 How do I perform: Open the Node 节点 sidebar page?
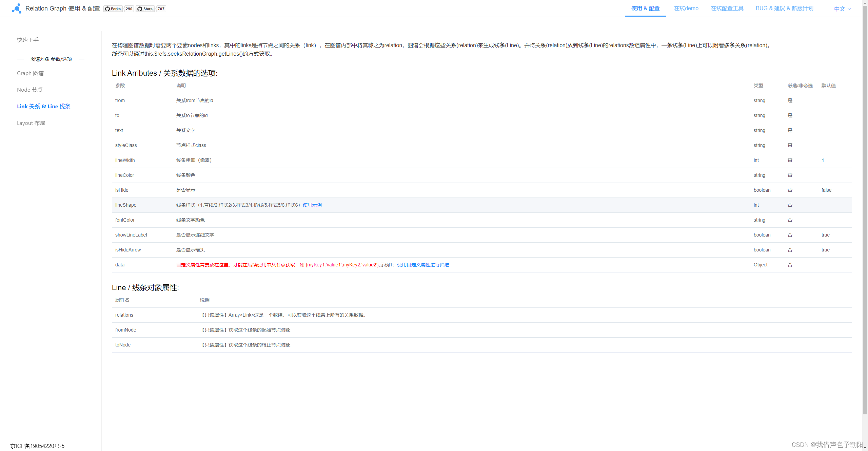[x=29, y=90]
